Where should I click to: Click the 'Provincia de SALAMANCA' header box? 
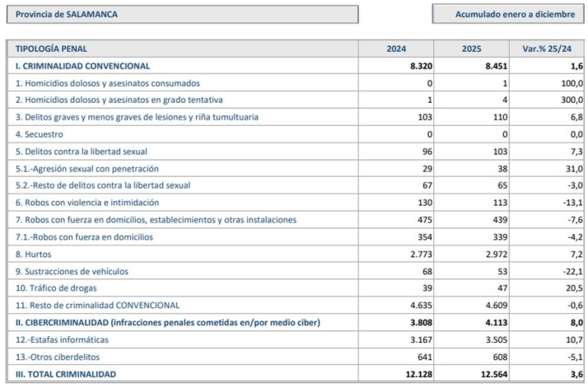pyautogui.click(x=183, y=15)
